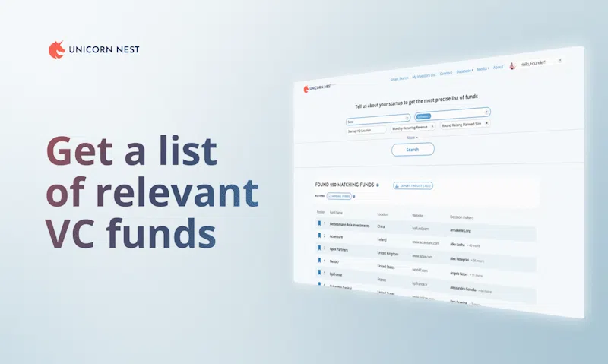
Task: Click decision maker Angela Noon
Action: (459, 274)
